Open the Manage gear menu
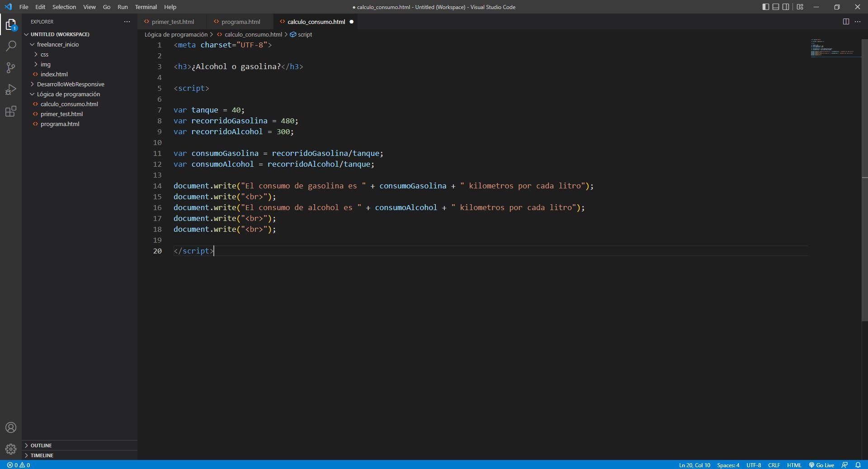This screenshot has width=868, height=469. 11,449
